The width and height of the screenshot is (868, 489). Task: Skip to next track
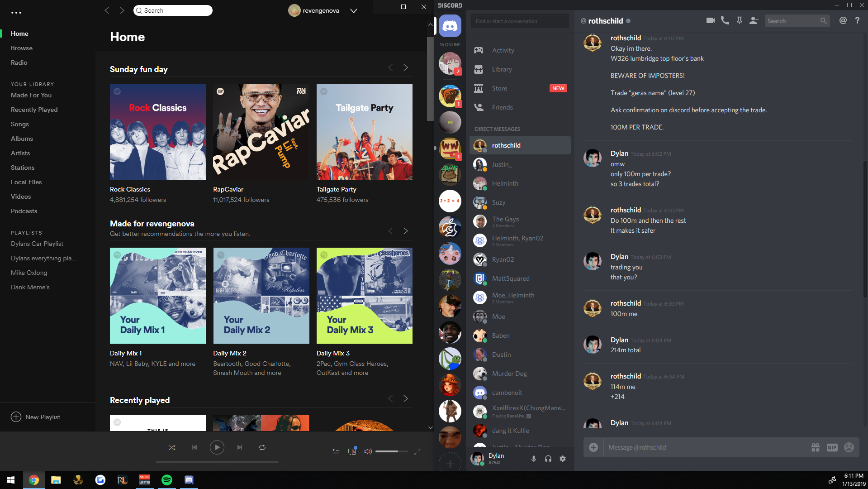click(x=240, y=447)
